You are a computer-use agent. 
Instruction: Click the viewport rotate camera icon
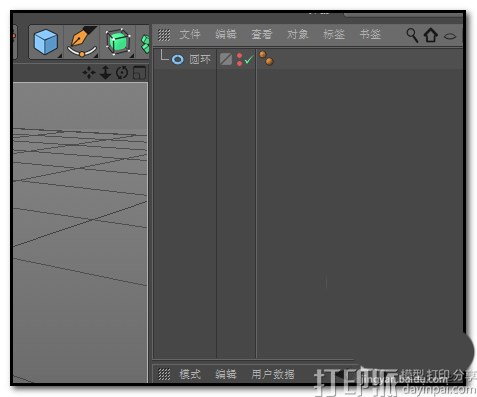pos(122,72)
